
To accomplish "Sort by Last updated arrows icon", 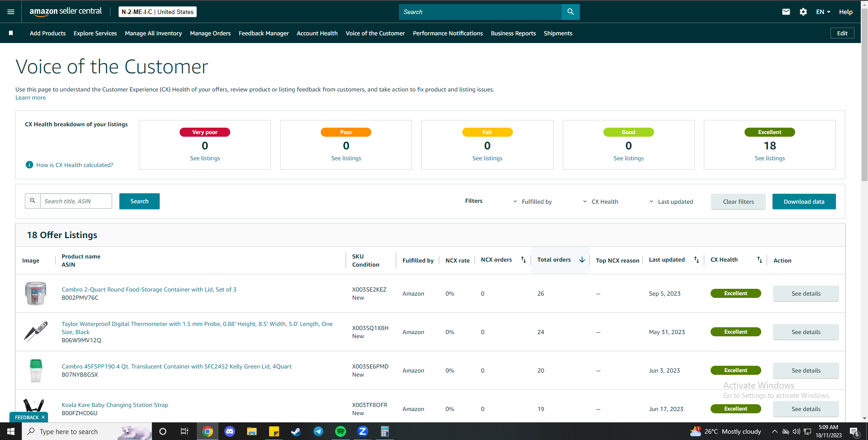I will (697, 260).
